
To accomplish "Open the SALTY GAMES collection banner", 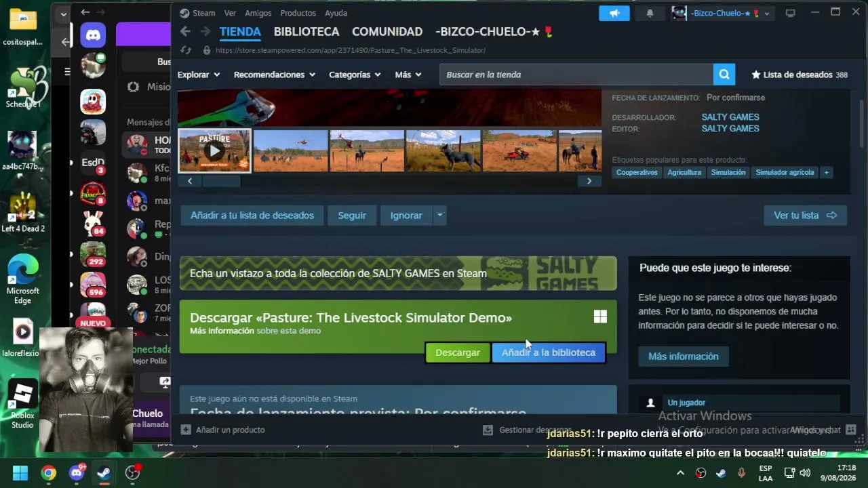I will point(398,273).
